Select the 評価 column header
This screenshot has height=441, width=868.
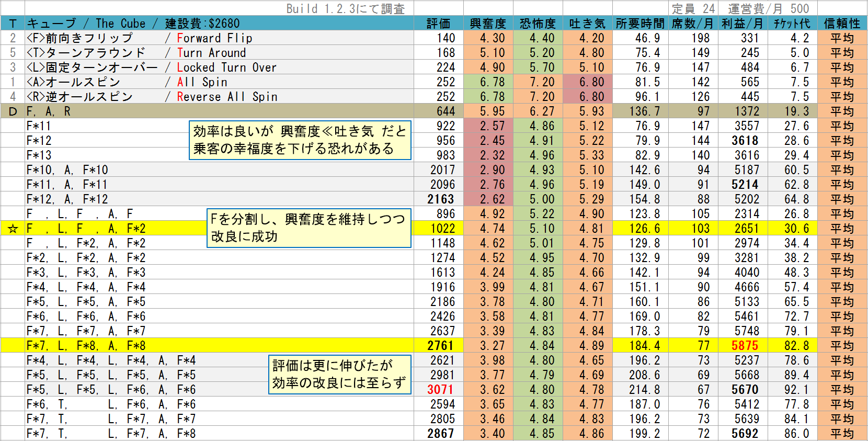tap(438, 24)
